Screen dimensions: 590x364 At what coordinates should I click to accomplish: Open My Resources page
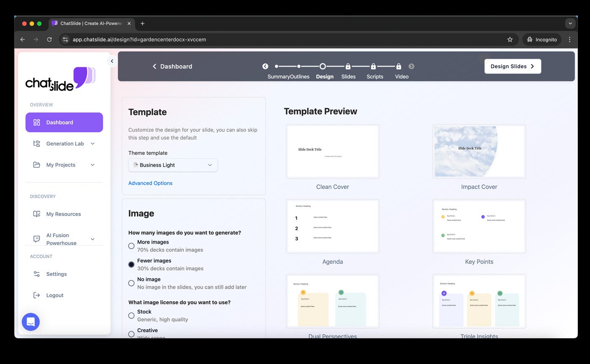click(64, 214)
